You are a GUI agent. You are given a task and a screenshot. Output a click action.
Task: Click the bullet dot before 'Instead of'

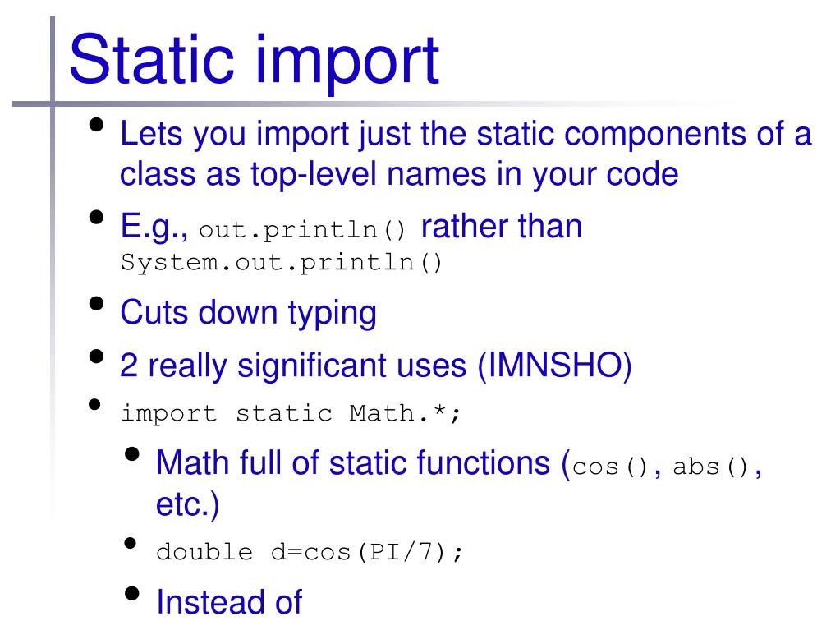[131, 593]
